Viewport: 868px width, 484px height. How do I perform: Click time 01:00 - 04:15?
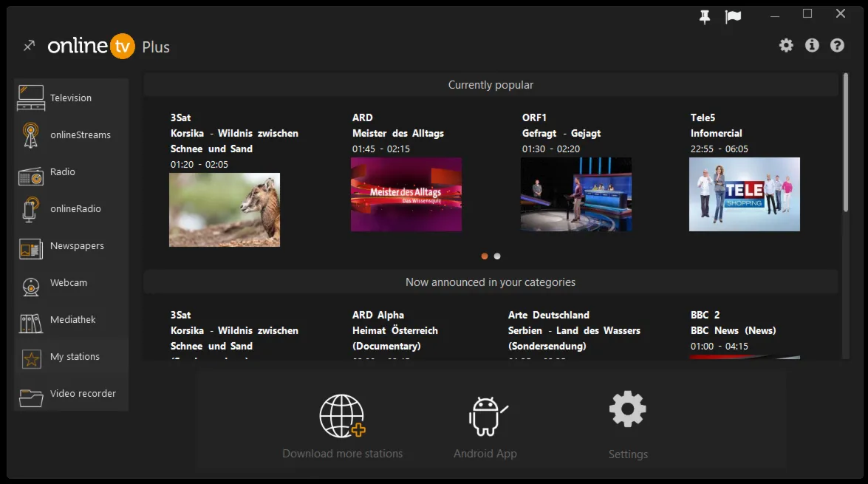(719, 346)
